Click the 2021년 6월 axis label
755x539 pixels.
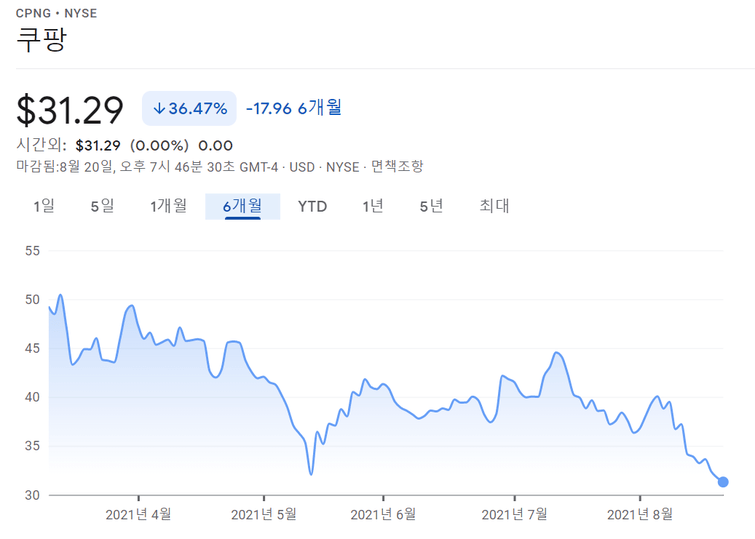[x=383, y=514]
